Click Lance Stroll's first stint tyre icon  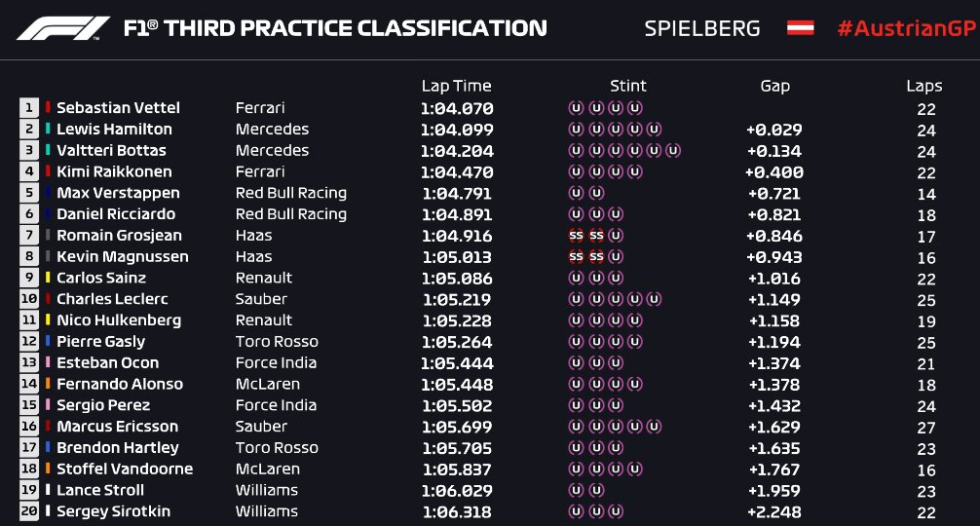click(x=576, y=490)
